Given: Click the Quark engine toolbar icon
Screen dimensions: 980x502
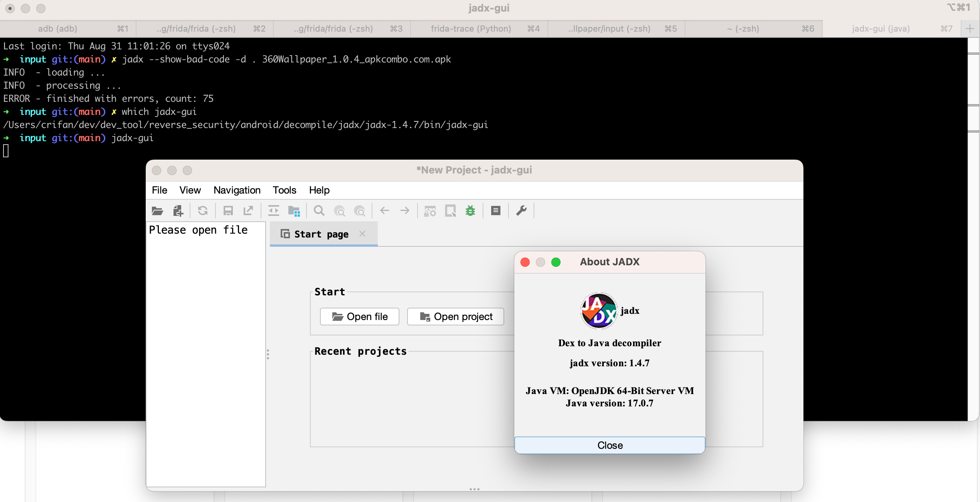Looking at the screenshot, I should (450, 211).
